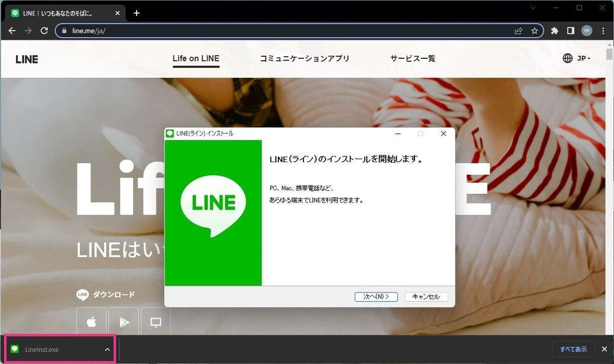The width and height of the screenshot is (614, 364).
Task: Click 次へ(N) in the installer
Action: click(376, 297)
